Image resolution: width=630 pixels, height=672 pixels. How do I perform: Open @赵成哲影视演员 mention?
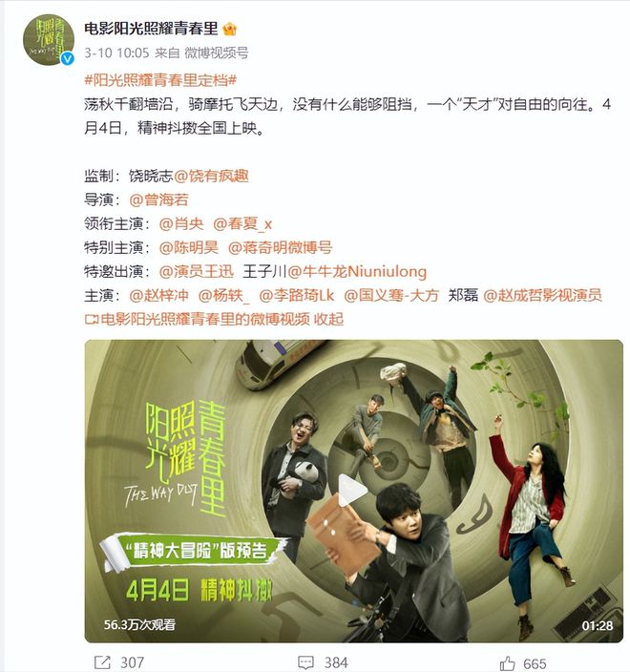coord(542,295)
